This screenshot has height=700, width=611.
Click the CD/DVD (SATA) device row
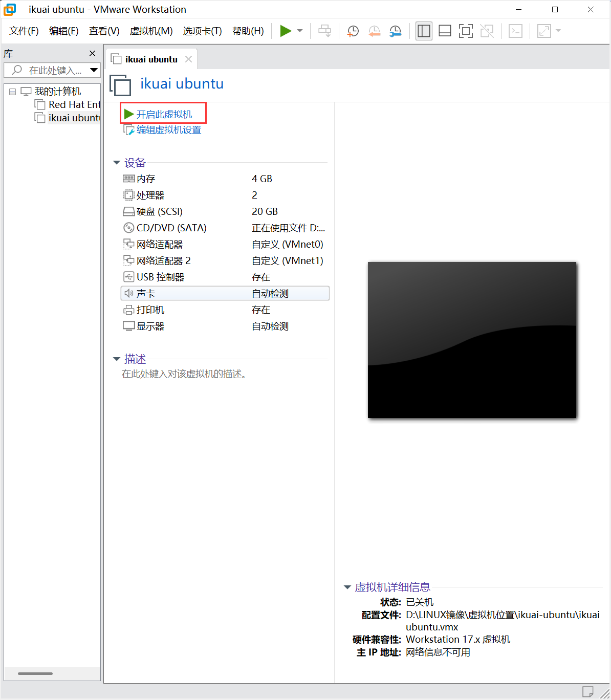(225, 228)
